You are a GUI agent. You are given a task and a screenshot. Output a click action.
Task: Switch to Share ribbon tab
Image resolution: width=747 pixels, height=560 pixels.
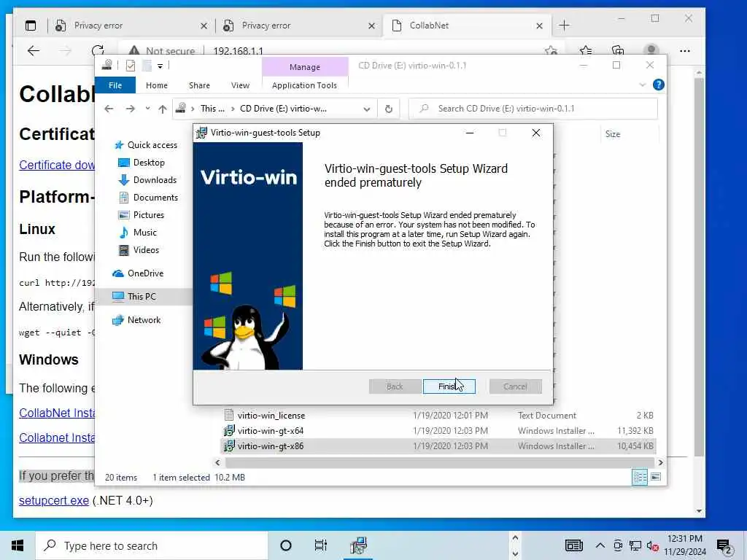coord(199,85)
